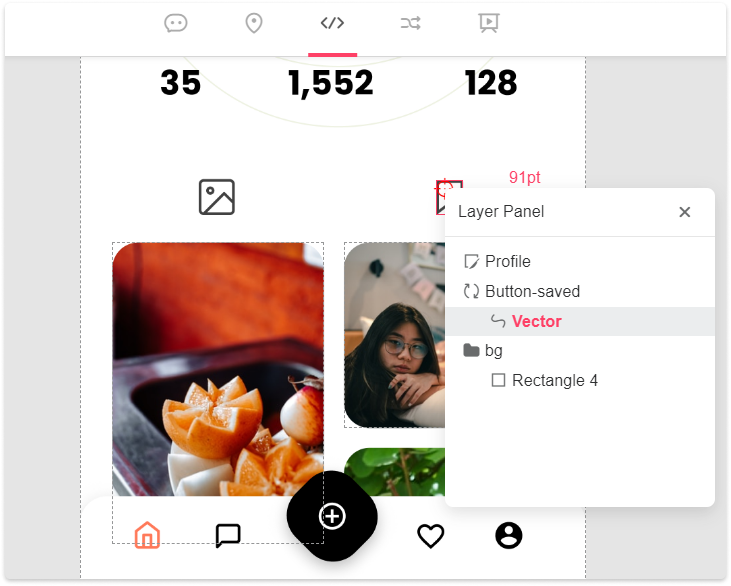Image resolution: width=731 pixels, height=586 pixels.
Task: Select the orange fruit photo
Action: click(218, 369)
